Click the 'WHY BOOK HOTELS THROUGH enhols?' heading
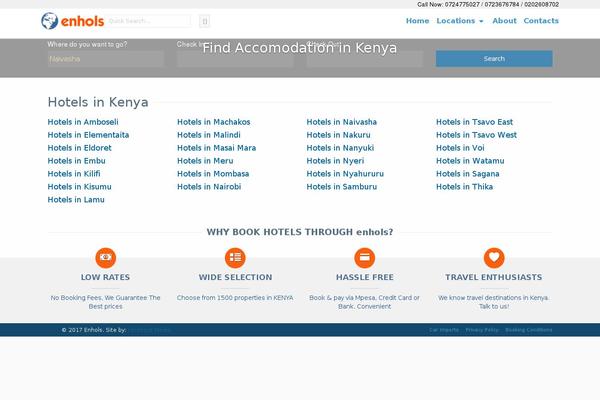 tap(300, 232)
